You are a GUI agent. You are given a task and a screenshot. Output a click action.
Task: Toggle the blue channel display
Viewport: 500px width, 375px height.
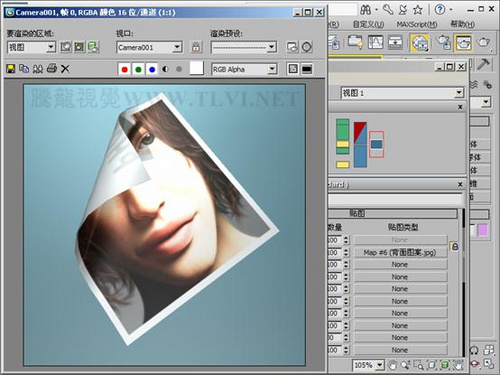(x=152, y=69)
